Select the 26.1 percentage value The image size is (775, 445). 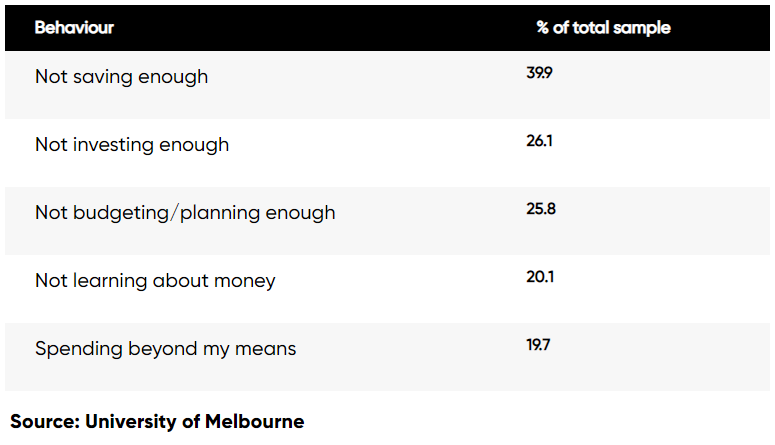[x=539, y=141]
